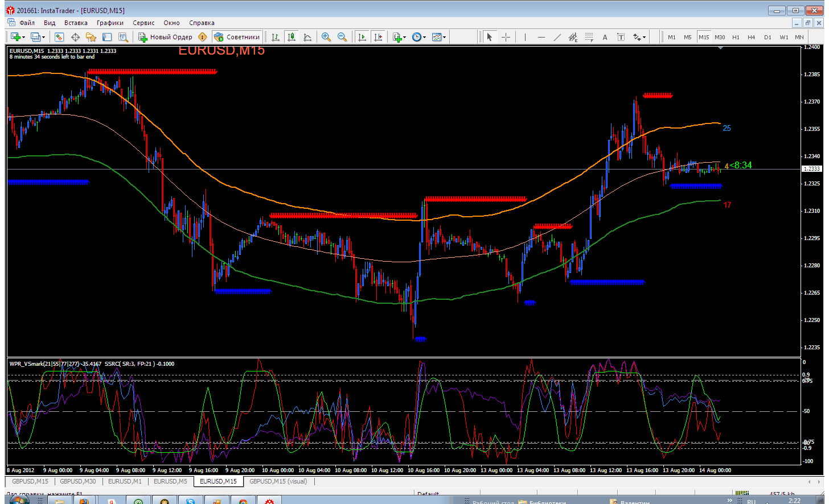Toggle the Terminal panel icon

pyautogui.click(x=107, y=37)
